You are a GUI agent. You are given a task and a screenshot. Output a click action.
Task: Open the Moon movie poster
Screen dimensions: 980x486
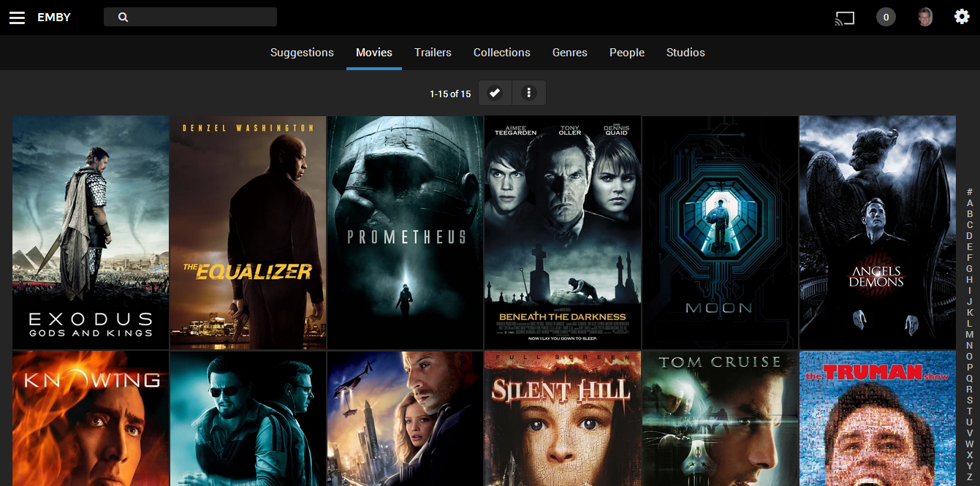[720, 232]
